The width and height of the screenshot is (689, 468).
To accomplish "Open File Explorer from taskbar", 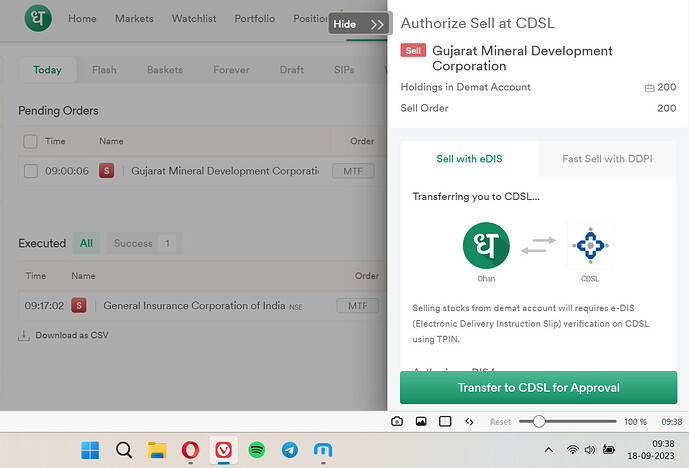I will pyautogui.click(x=157, y=450).
